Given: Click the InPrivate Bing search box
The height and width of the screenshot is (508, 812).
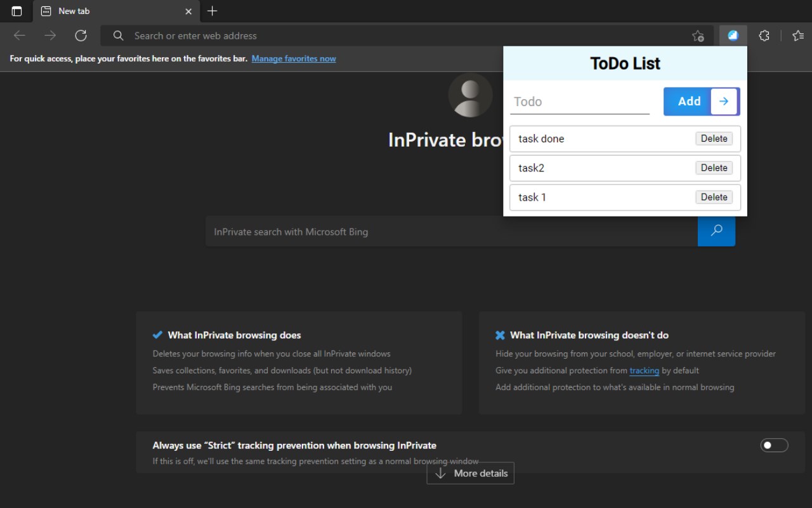Looking at the screenshot, I should (x=452, y=232).
